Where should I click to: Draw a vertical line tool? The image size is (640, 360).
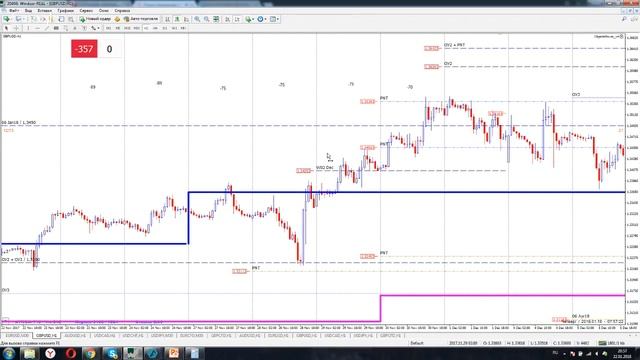[28, 28]
